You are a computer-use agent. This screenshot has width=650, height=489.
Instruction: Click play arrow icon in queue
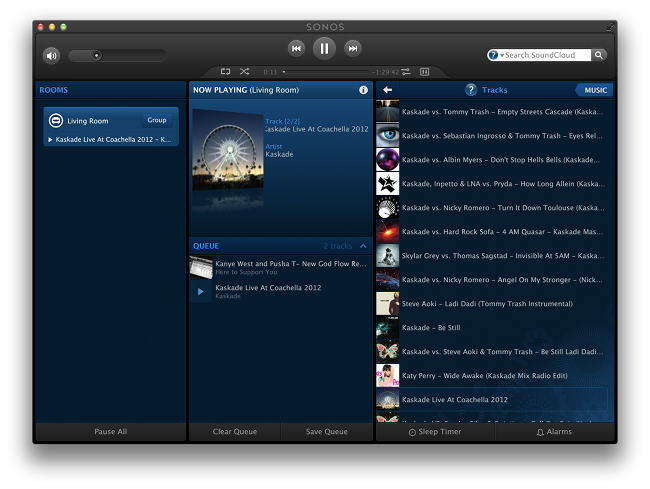click(x=201, y=292)
